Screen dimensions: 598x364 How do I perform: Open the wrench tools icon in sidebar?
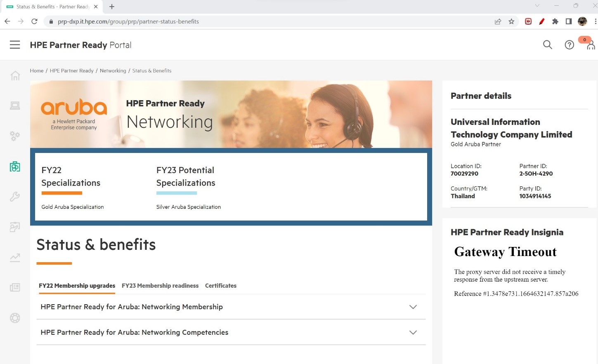click(x=15, y=197)
